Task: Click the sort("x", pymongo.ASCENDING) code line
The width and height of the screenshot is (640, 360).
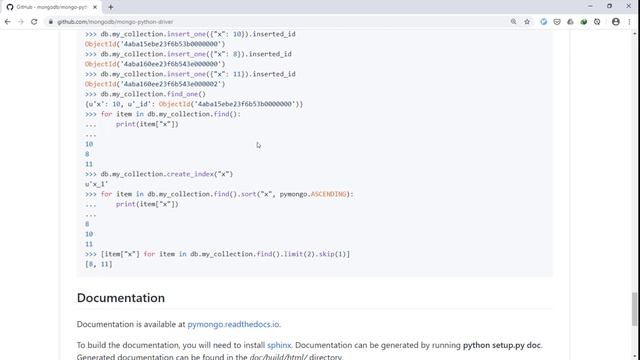Action: point(219,194)
